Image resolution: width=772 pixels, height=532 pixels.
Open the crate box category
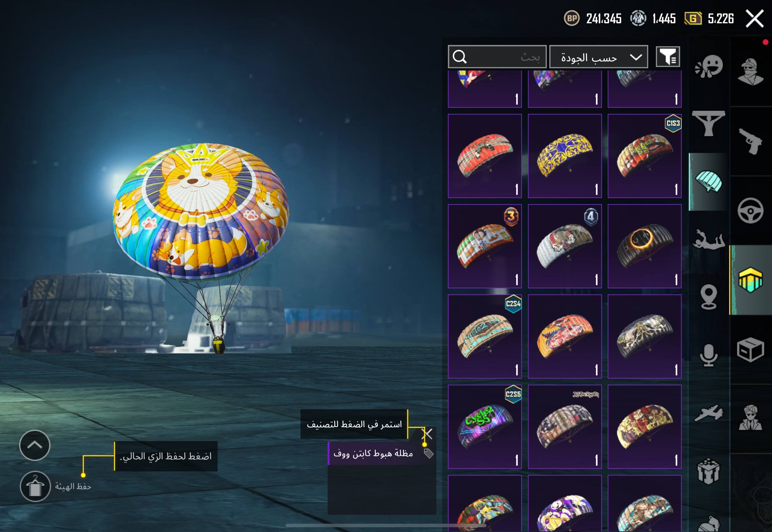(x=750, y=349)
